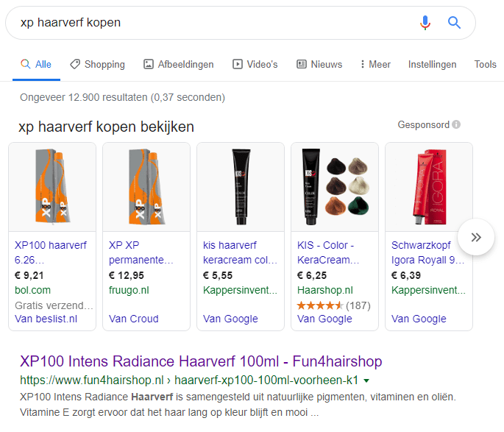Open the Video's results tab
The image size is (504, 432).
pyautogui.click(x=255, y=65)
